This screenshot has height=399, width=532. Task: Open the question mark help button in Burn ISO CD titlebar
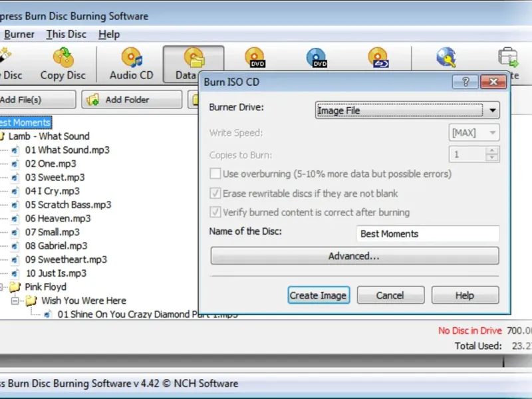pos(465,82)
